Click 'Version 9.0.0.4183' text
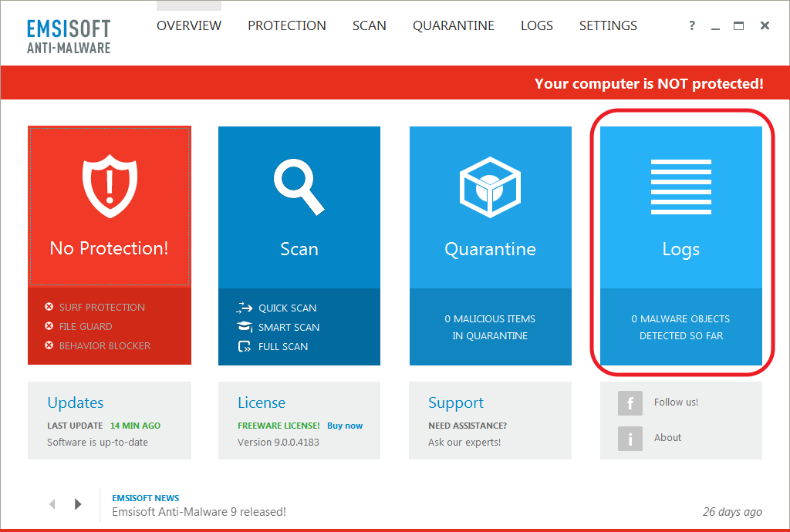 pos(278,443)
